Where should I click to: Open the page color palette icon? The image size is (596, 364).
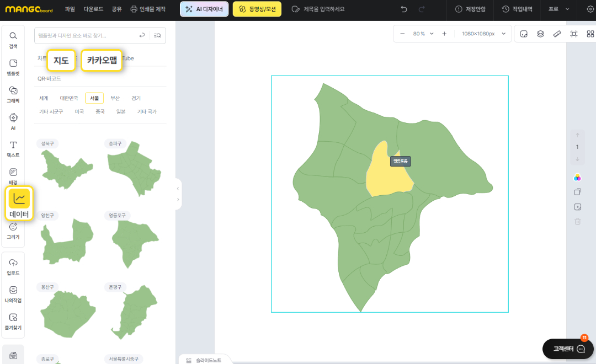click(577, 178)
